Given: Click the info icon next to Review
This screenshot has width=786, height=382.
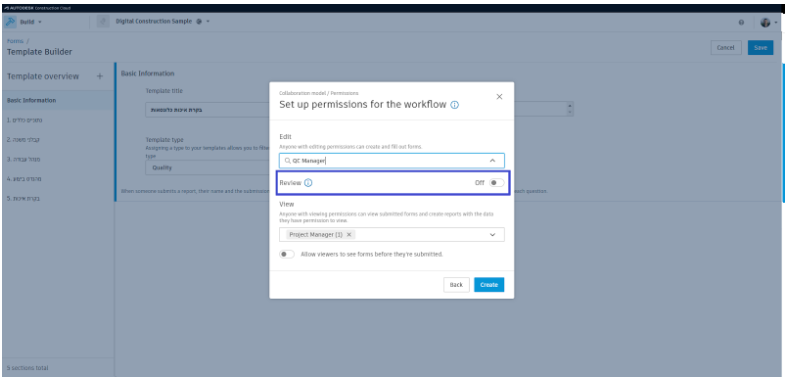Looking at the screenshot, I should click(x=308, y=183).
